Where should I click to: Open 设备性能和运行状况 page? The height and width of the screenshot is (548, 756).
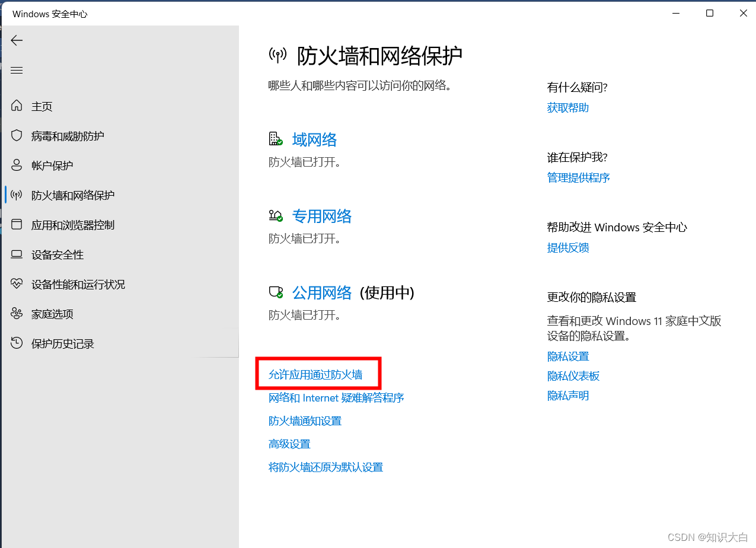(x=78, y=284)
